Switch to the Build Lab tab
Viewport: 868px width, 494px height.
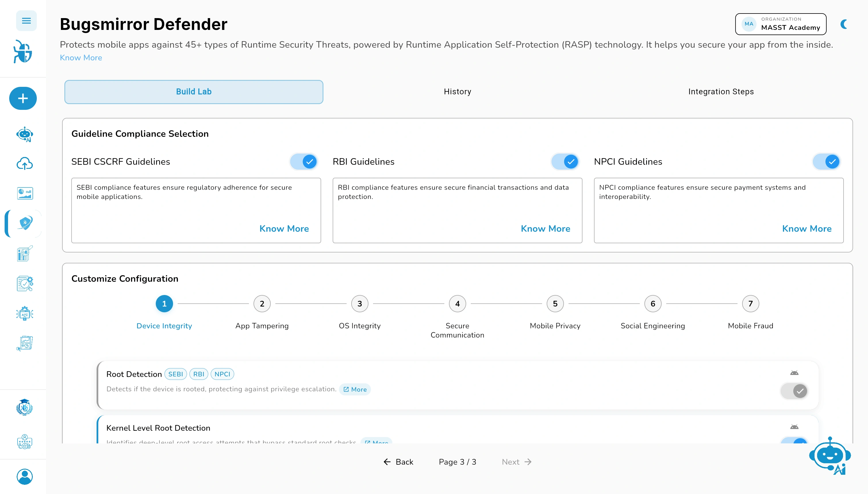coord(194,92)
